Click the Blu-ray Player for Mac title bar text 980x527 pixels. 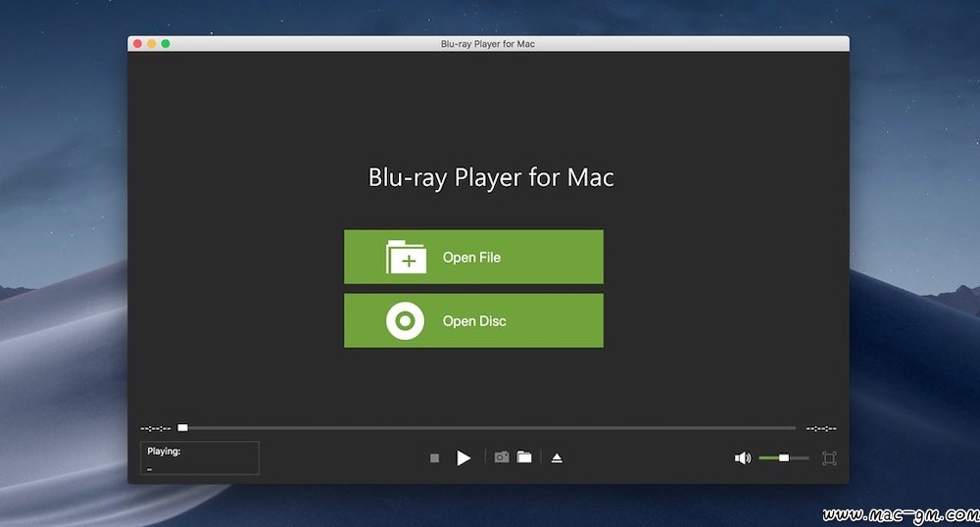click(x=487, y=44)
